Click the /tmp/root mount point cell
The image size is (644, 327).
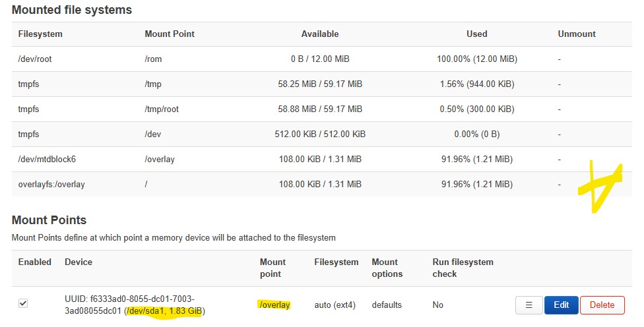click(x=162, y=109)
